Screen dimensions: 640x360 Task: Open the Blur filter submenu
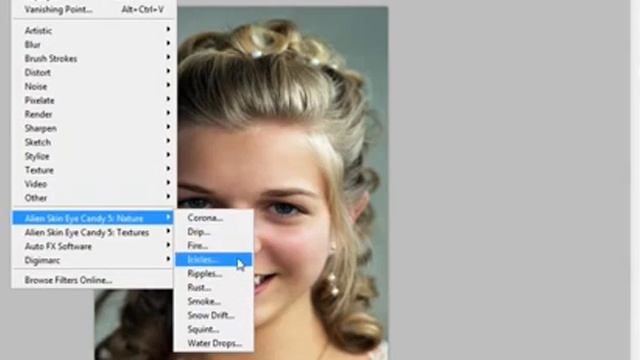click(94, 44)
